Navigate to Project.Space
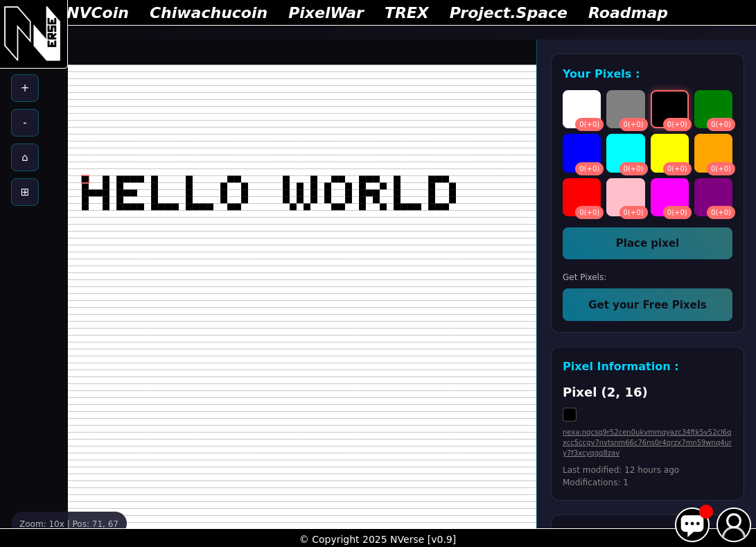 point(507,12)
